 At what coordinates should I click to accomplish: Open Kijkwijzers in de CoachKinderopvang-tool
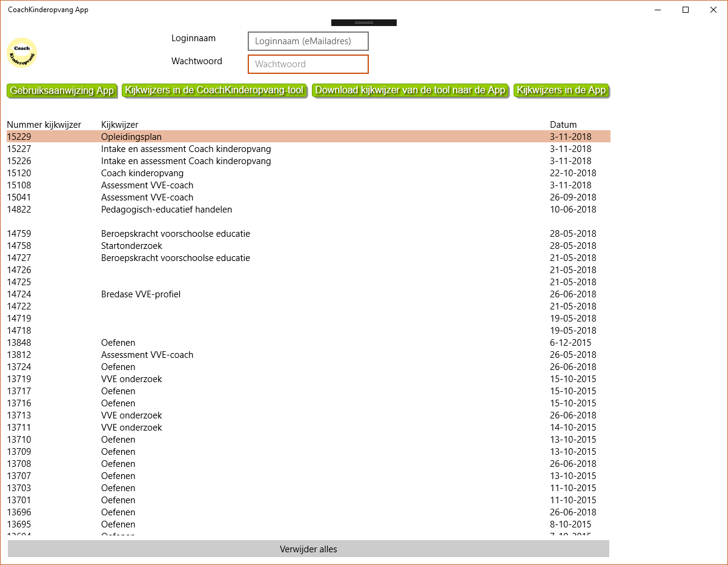point(214,90)
